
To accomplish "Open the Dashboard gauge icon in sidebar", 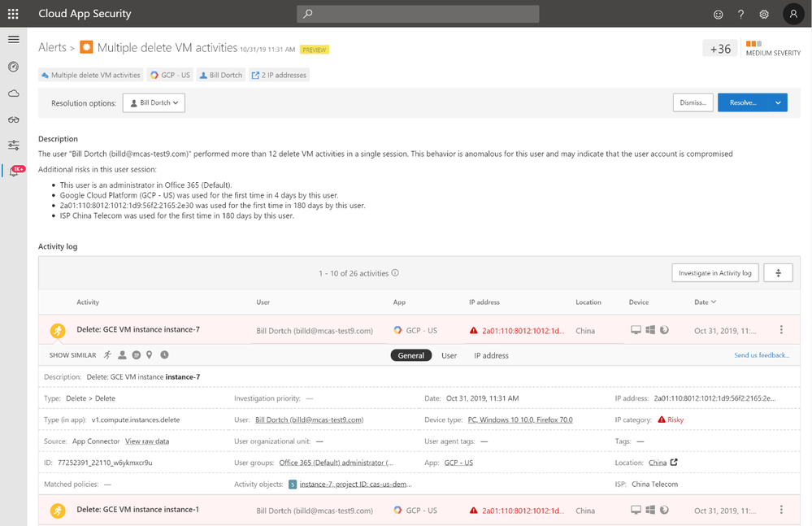I will pos(14,67).
